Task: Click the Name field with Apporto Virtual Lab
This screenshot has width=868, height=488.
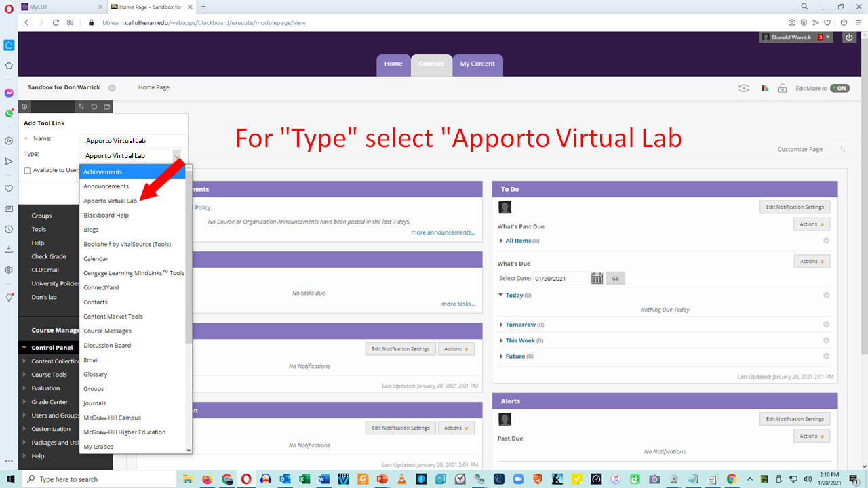Action: tap(132, 141)
